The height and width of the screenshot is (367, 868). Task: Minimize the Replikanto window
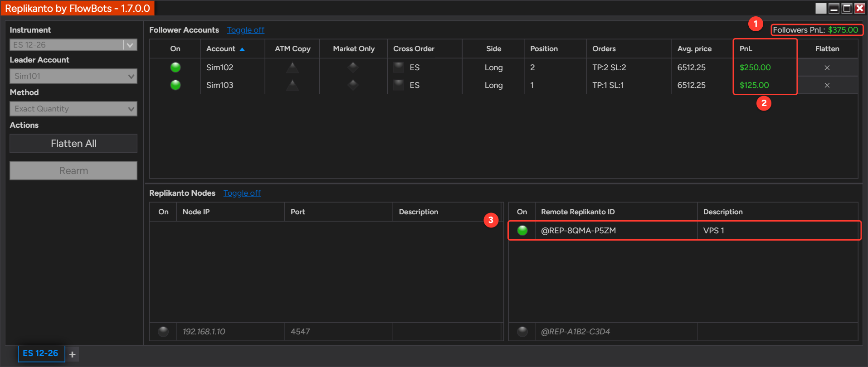834,8
